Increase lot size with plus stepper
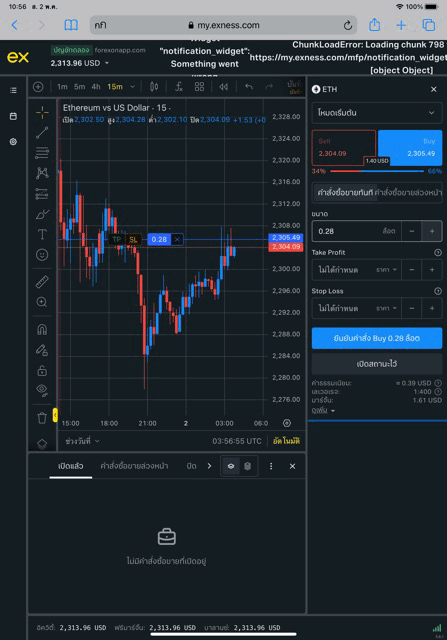Viewport: 447px width, 640px height. tap(432, 231)
